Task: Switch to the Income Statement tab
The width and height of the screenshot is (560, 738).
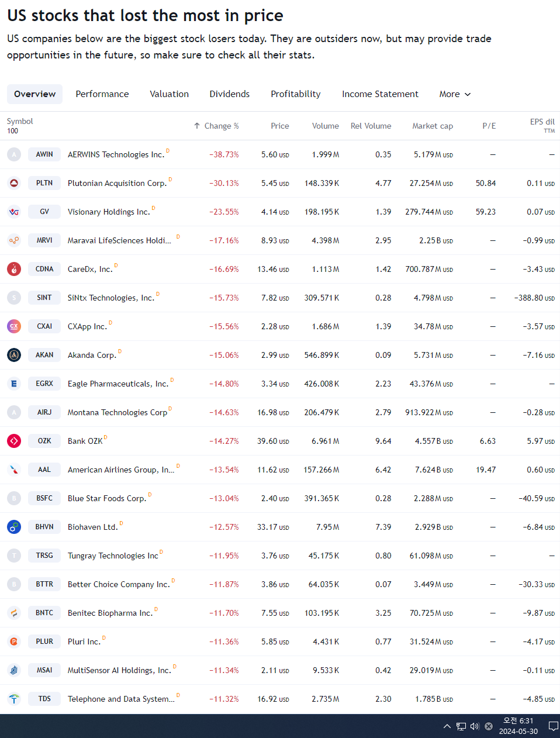Action: pos(381,94)
